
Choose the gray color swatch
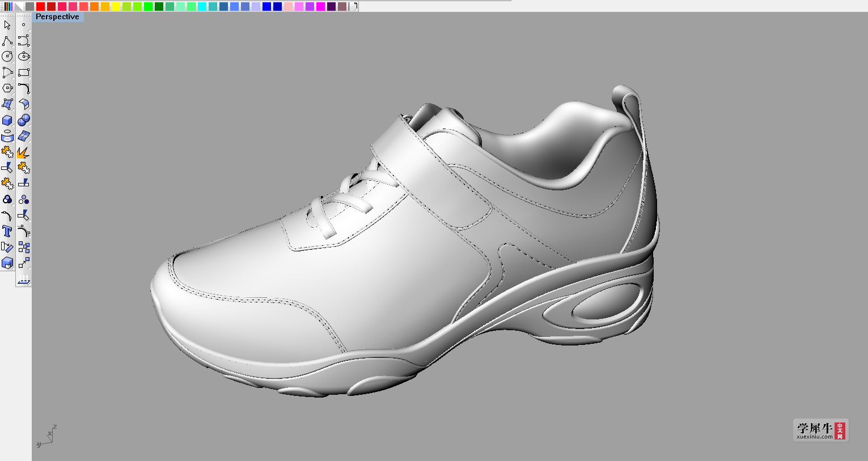(x=29, y=6)
